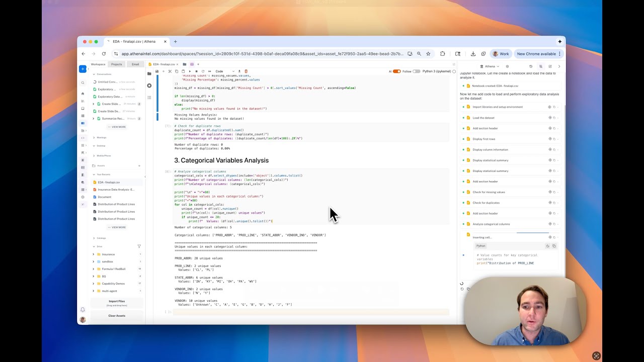Viewport: 644px width, 362px height.
Task: Open the Document recent item
Action: [x=105, y=197]
